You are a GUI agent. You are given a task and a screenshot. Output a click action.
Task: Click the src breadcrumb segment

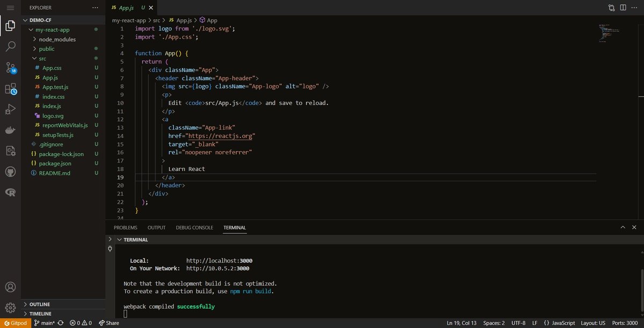click(x=157, y=20)
